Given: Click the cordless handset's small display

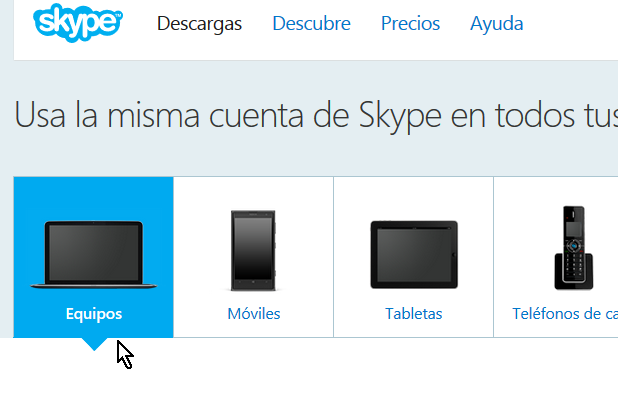Looking at the screenshot, I should click(573, 229).
